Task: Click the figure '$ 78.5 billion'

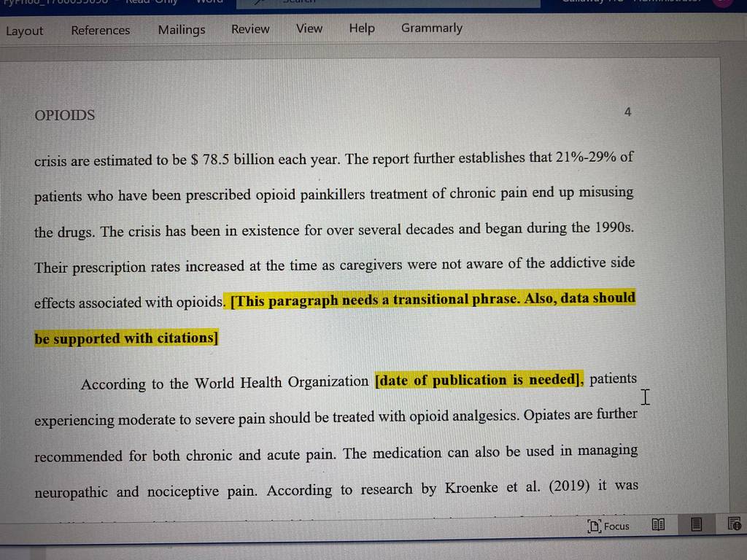Action: coord(233,160)
